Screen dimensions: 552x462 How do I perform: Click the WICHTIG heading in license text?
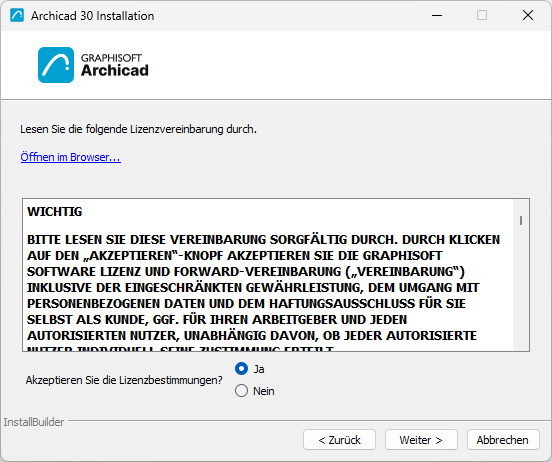55,212
